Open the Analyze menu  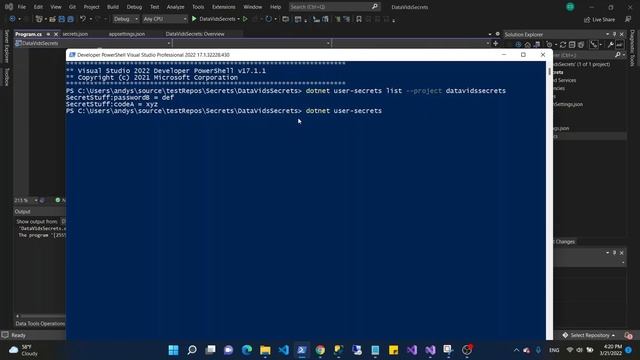click(175, 7)
